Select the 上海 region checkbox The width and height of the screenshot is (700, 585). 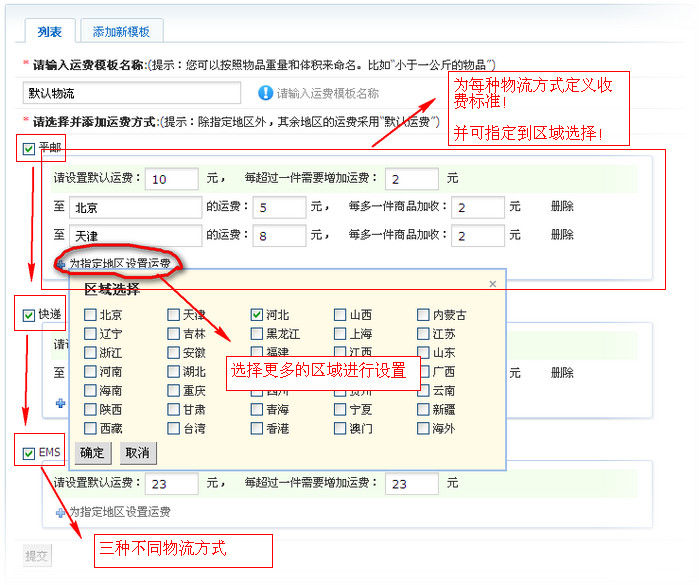click(x=341, y=334)
